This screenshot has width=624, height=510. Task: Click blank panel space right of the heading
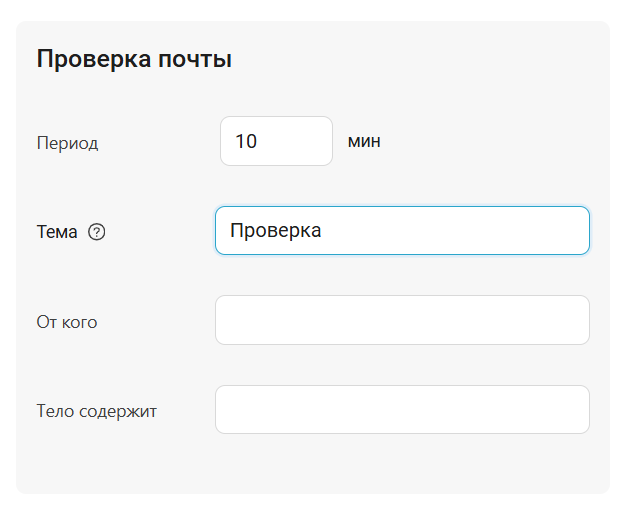point(420,60)
